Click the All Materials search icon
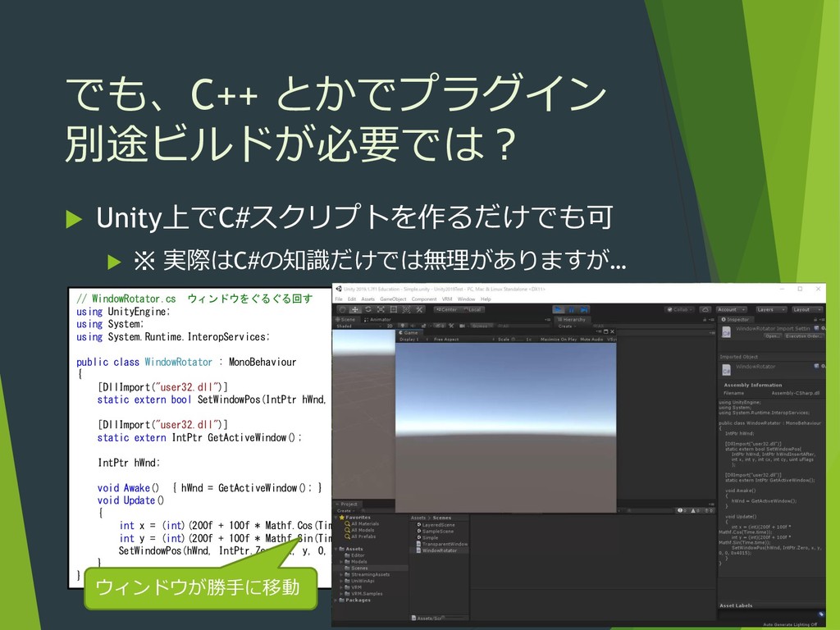Image resolution: width=840 pixels, height=630 pixels. (347, 524)
